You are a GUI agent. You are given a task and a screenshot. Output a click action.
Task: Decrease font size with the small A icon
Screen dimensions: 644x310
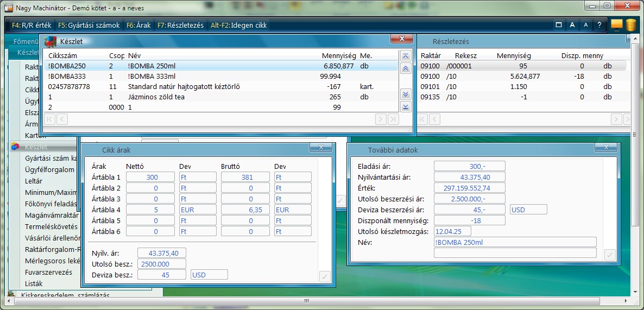(585, 25)
